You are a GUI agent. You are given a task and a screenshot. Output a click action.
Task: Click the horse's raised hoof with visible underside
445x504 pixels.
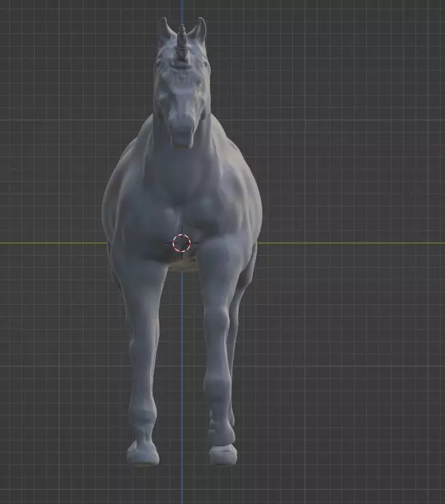point(223,455)
